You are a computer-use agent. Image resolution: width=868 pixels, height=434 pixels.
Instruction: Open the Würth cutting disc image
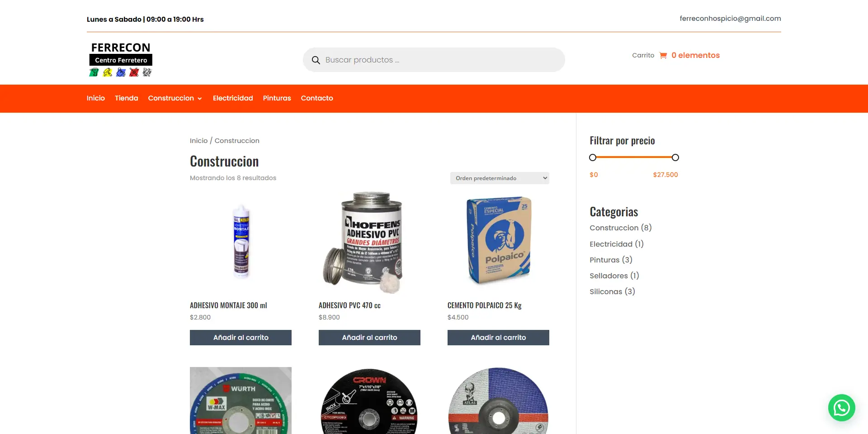coord(241,401)
